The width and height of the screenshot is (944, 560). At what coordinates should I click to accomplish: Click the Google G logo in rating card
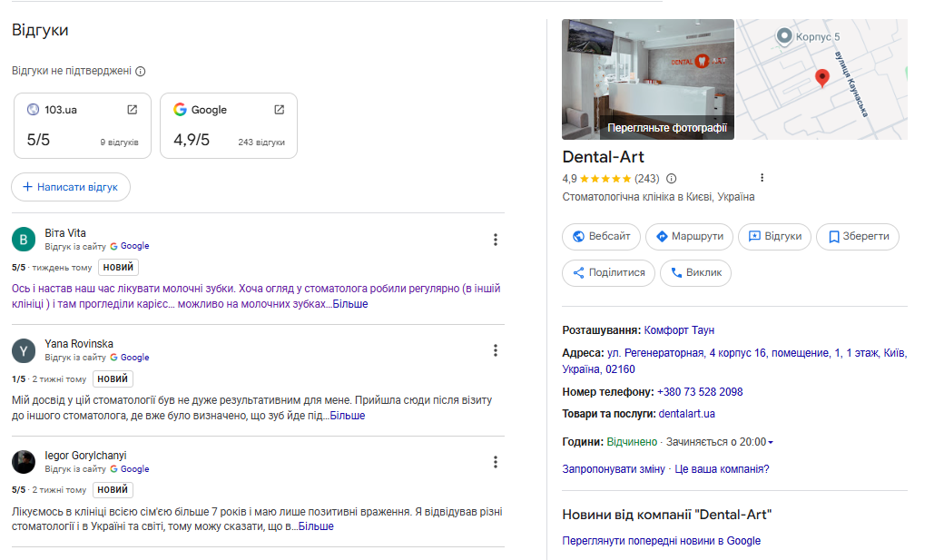pyautogui.click(x=180, y=110)
